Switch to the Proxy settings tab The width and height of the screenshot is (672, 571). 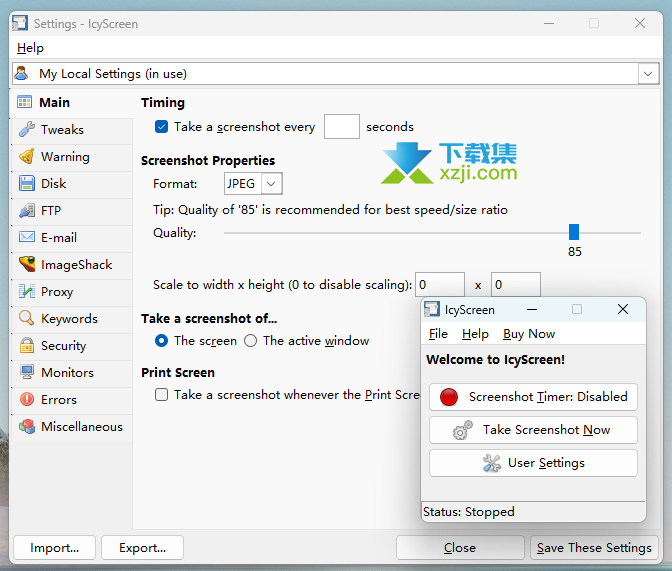tap(72, 292)
